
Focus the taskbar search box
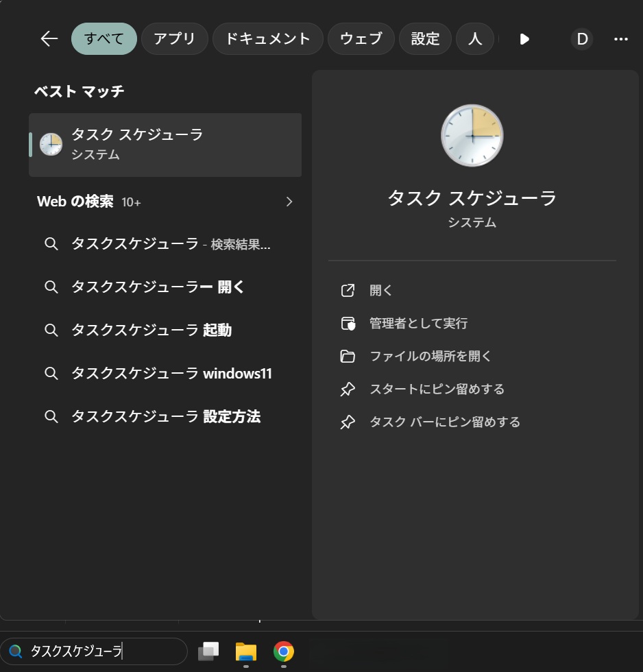(x=94, y=651)
